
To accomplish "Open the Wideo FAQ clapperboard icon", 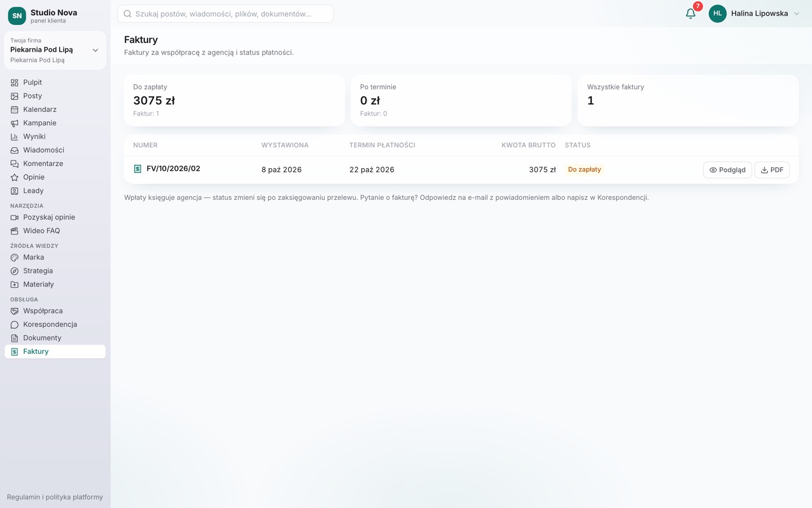I will tap(15, 231).
